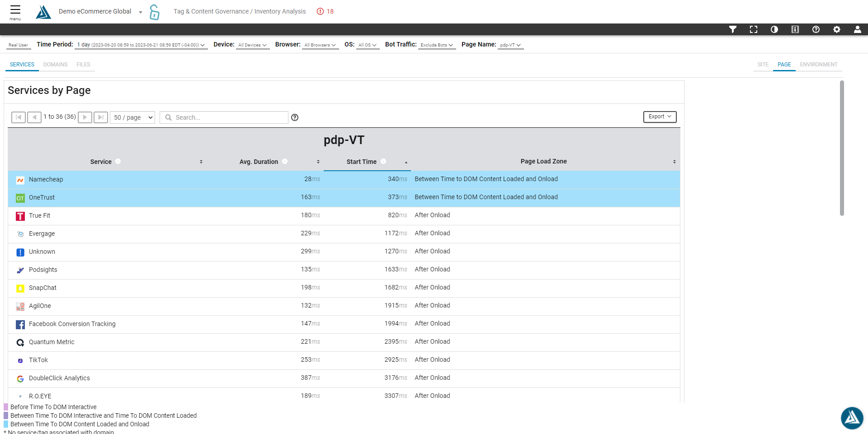Click swatch for DOM Interactive and Content Loaded
The image size is (868, 434).
tap(6, 415)
